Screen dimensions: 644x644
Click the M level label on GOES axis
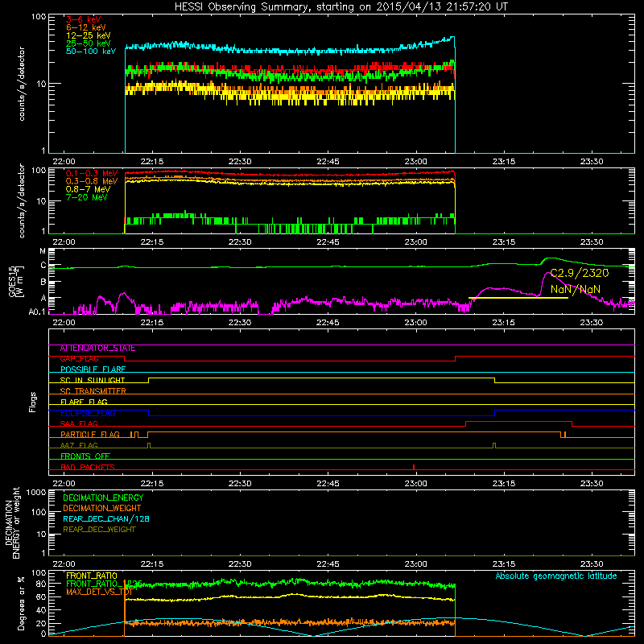tap(43, 251)
